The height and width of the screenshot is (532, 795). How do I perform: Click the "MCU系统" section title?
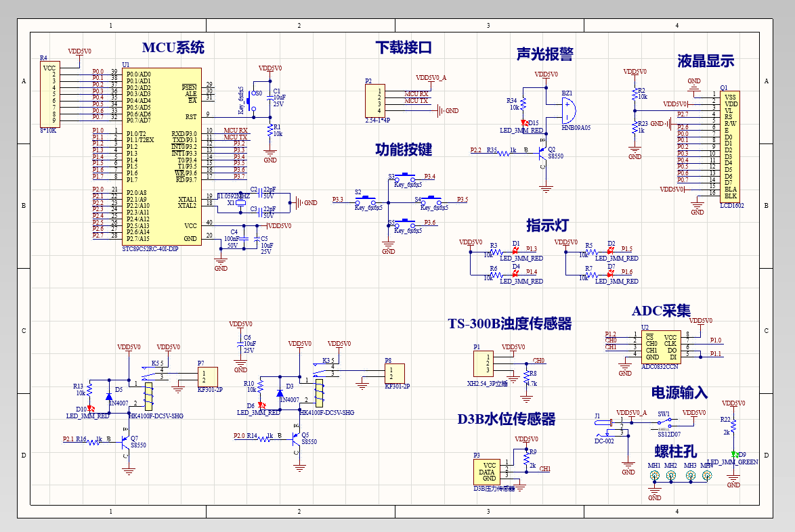coord(173,47)
